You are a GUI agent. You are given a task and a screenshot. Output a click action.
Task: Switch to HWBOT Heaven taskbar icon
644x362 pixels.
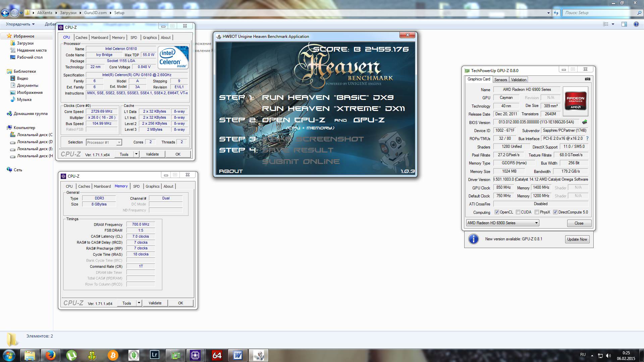click(x=259, y=355)
